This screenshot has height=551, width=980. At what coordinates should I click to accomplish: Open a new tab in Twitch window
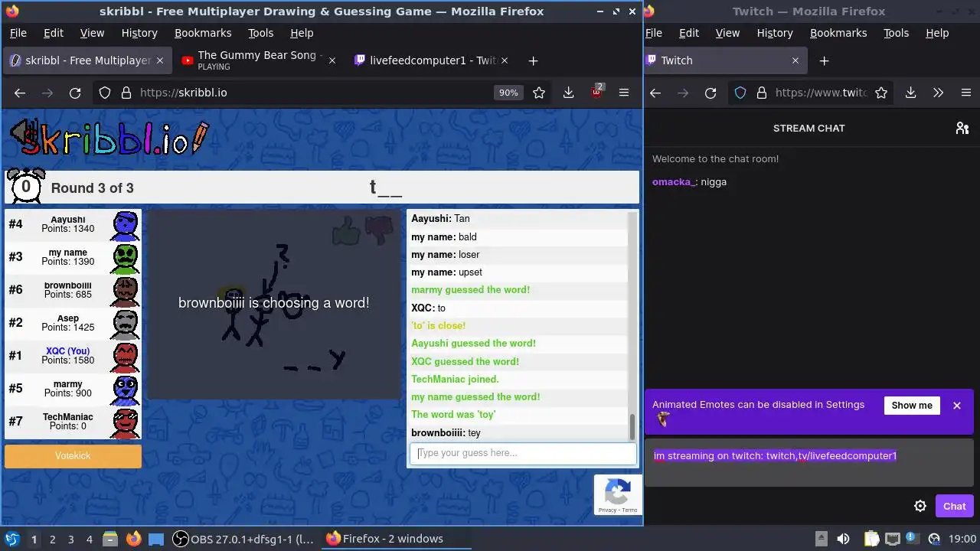[x=824, y=60]
